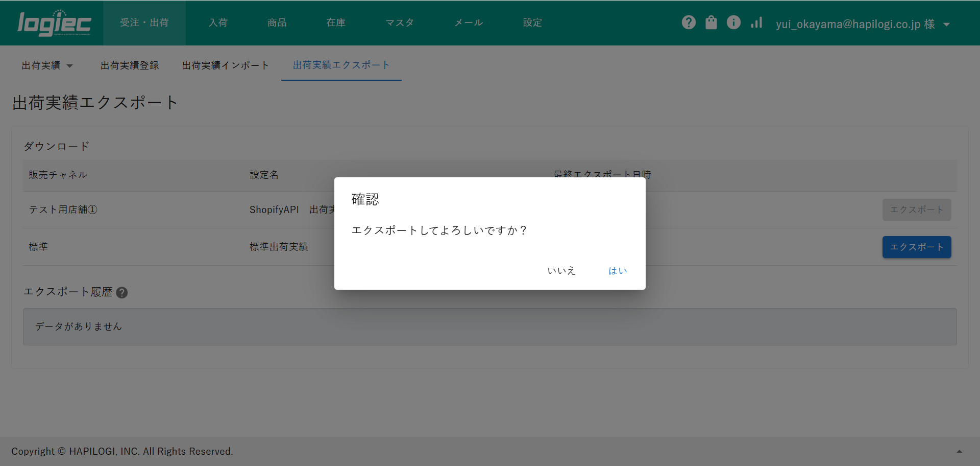The height and width of the screenshot is (466, 980).
Task: Click the blue エクスポート button for 標準
Action: 916,247
